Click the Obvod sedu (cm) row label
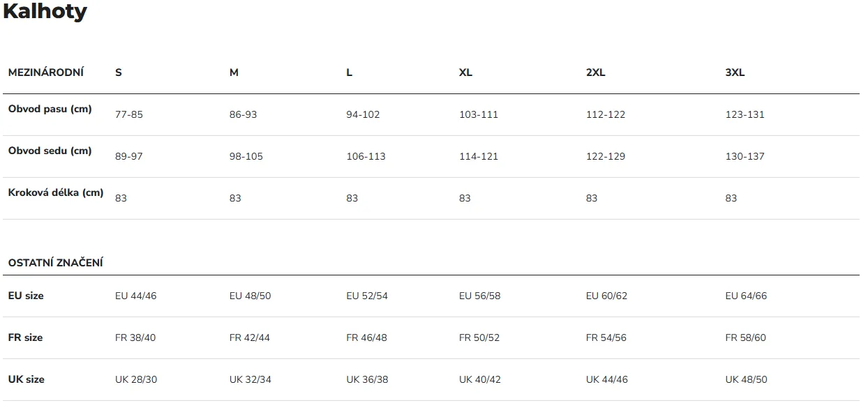 [x=50, y=151]
